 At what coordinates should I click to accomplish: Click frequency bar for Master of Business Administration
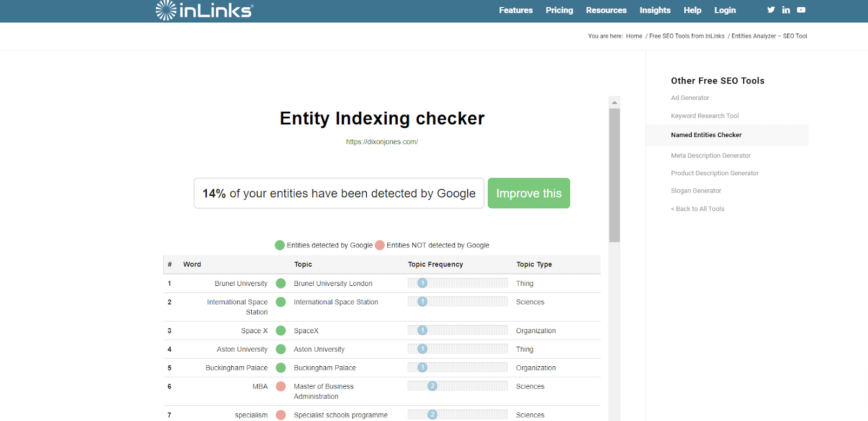(x=457, y=386)
